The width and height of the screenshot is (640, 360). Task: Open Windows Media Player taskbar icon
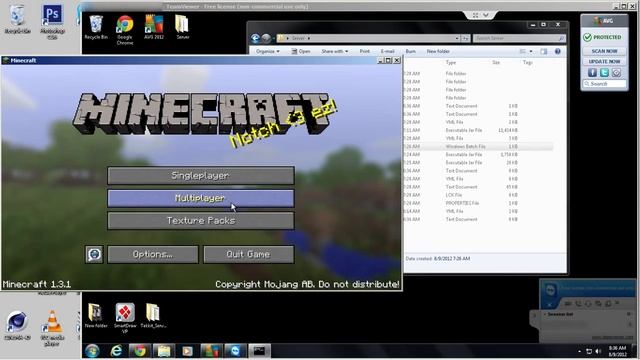[x=187, y=351]
